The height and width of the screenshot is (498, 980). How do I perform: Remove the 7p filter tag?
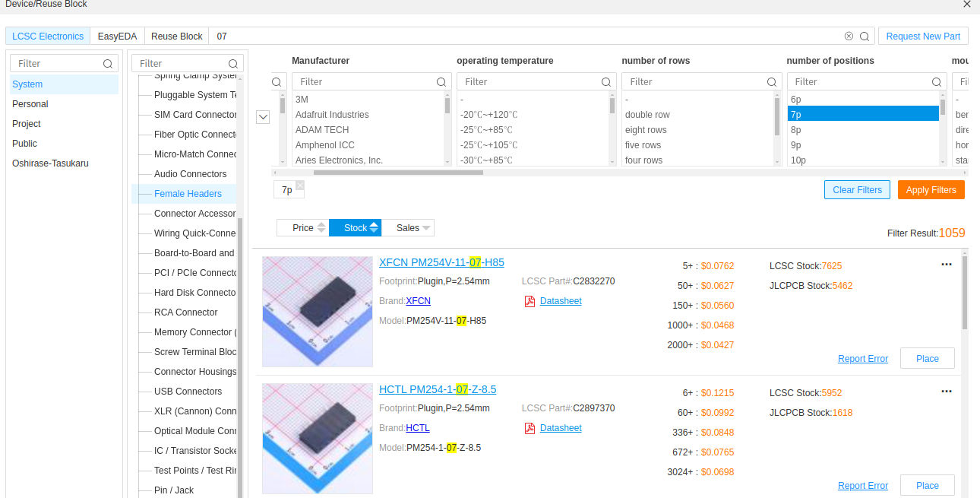coord(300,185)
